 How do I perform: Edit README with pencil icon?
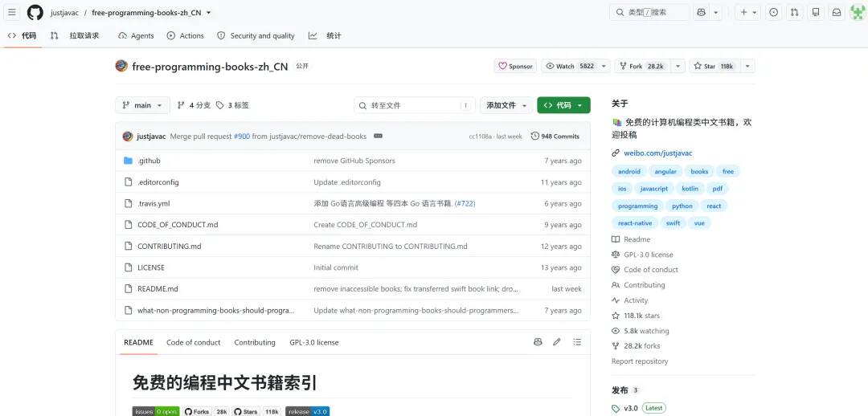(x=558, y=342)
